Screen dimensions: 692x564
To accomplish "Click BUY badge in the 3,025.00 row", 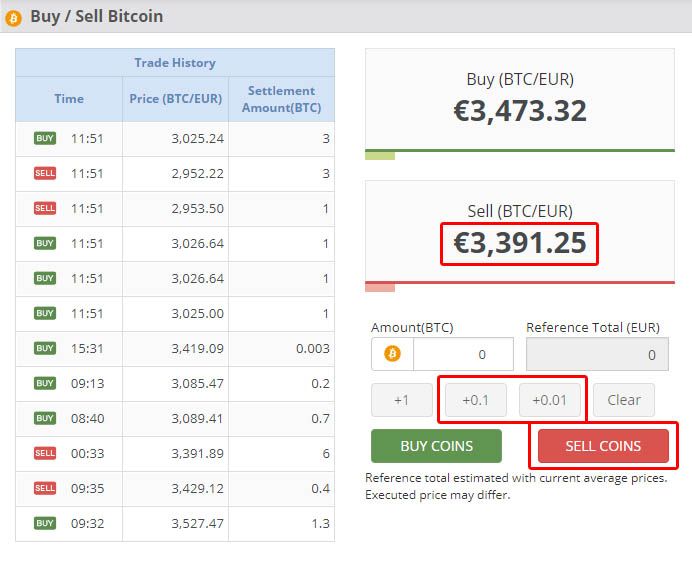I will [45, 313].
